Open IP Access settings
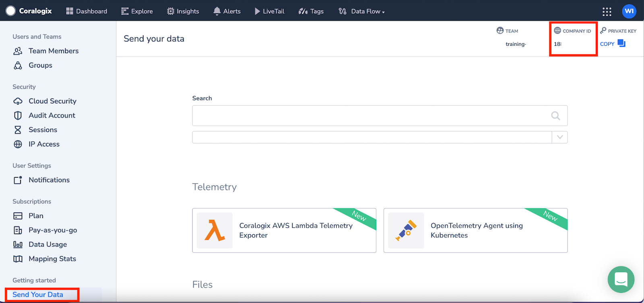 pos(44,144)
